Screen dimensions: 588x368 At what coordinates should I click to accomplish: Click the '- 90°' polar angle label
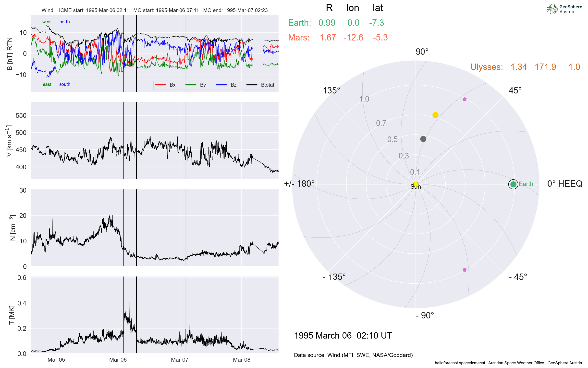click(425, 315)
